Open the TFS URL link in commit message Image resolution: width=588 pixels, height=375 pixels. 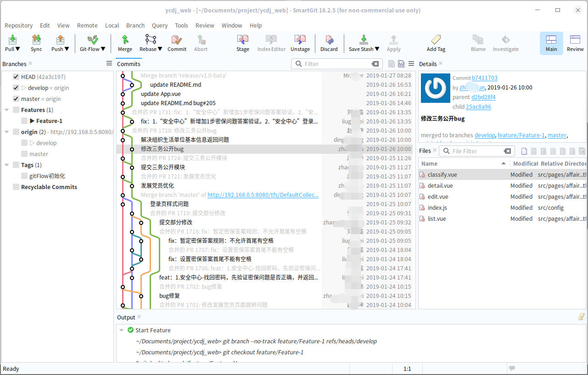pos(263,195)
